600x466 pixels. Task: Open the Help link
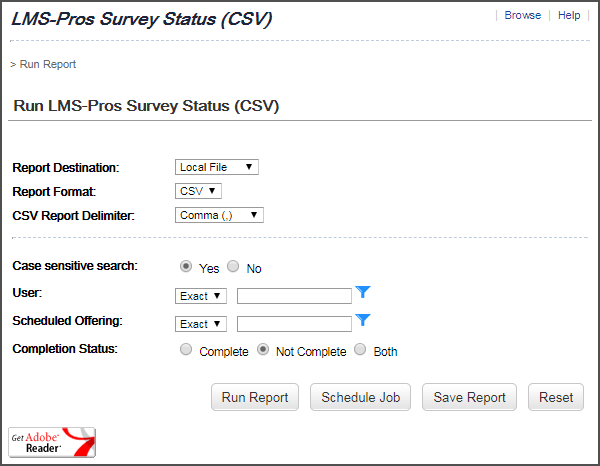pyautogui.click(x=569, y=16)
